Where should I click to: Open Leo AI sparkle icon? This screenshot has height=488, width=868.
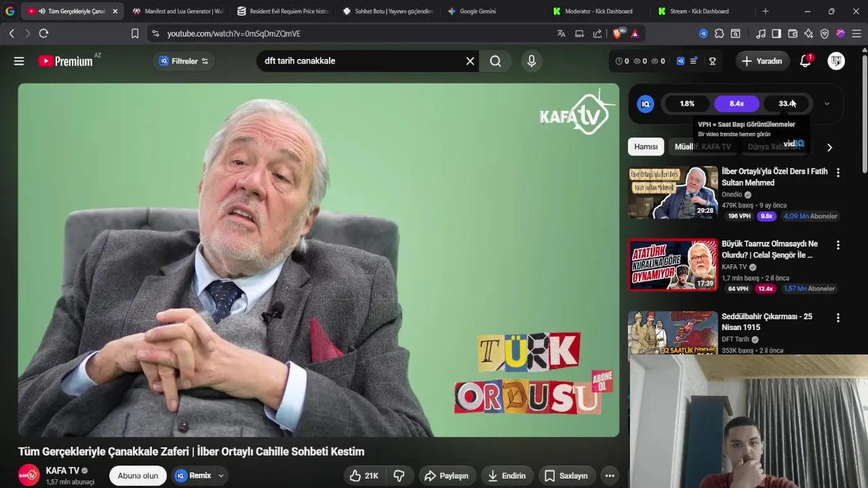(x=808, y=33)
